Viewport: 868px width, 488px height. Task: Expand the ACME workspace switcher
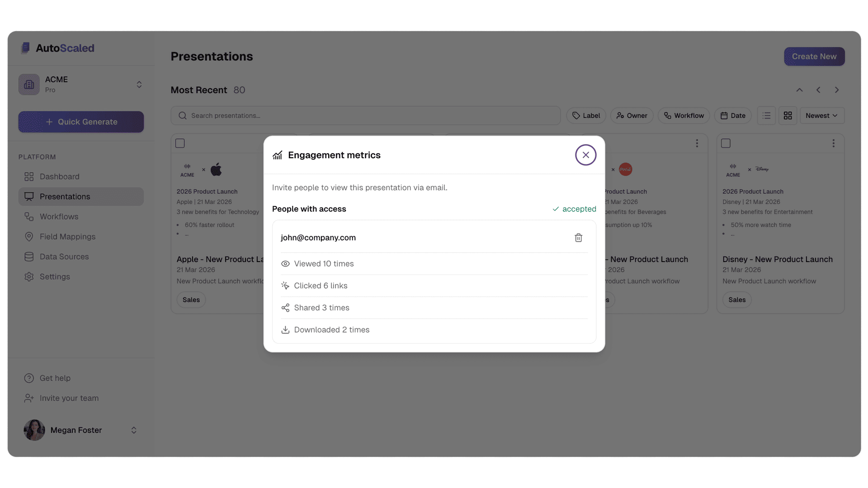coord(139,84)
